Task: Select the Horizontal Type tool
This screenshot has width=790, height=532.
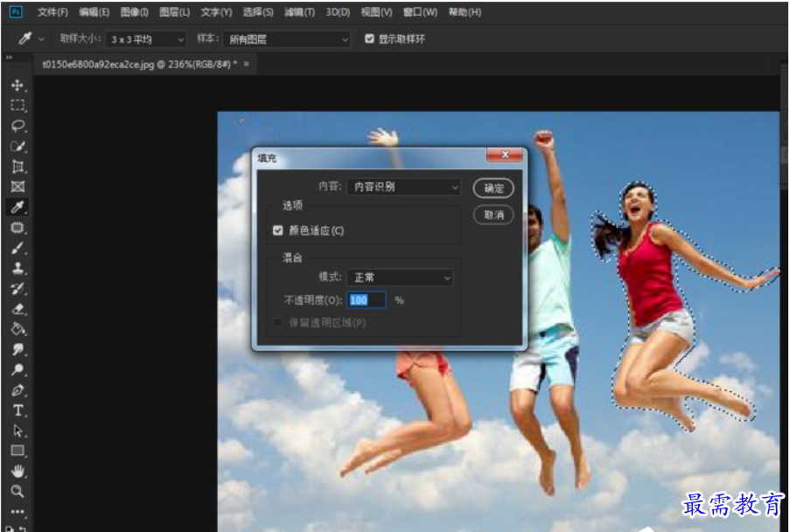Action: click(17, 410)
